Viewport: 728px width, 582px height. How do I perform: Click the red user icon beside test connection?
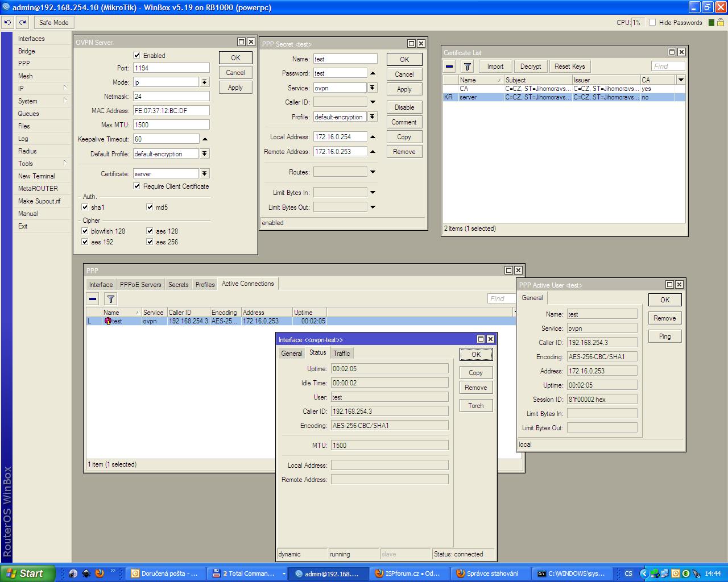pos(108,321)
